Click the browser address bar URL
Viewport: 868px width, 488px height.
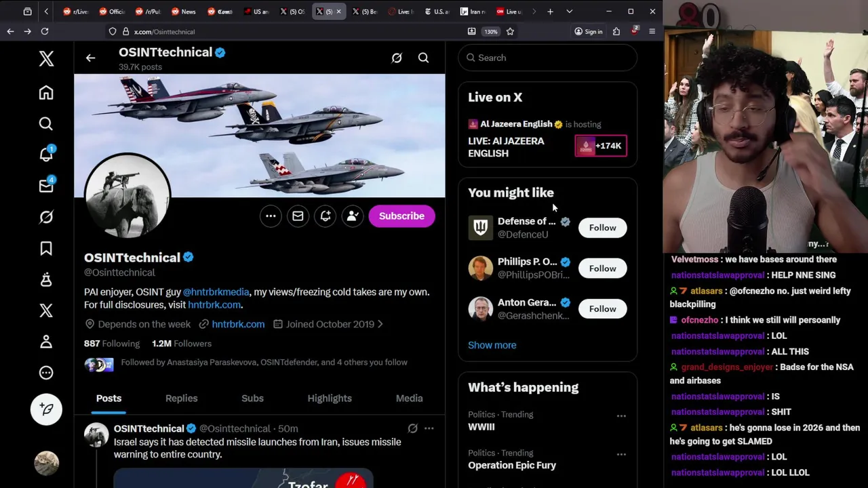pyautogui.click(x=164, y=32)
